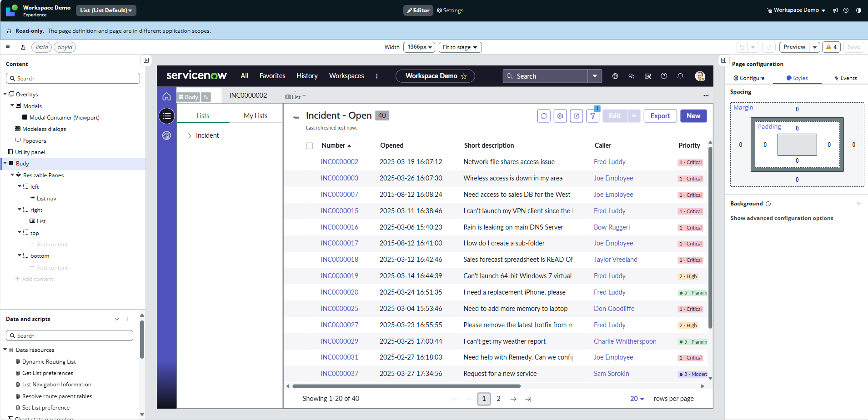Open list personalization gear icon
868x420 pixels.
click(x=560, y=116)
